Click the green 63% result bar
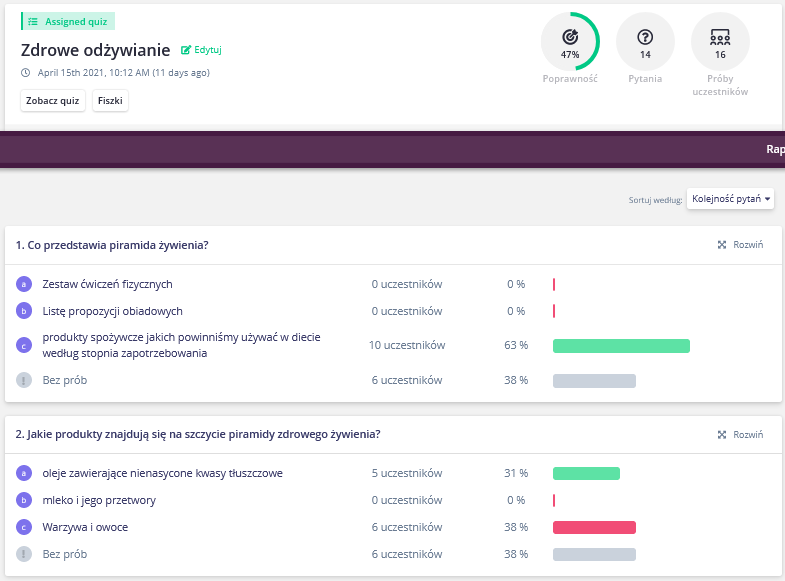Viewport: 785px width, 581px height. [621, 346]
